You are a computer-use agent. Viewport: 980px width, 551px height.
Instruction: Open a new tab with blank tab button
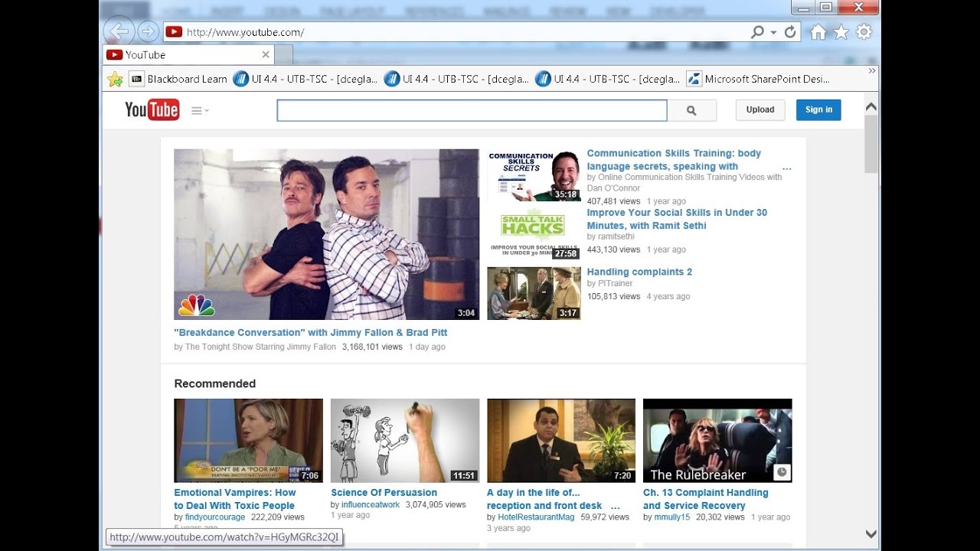(283, 55)
